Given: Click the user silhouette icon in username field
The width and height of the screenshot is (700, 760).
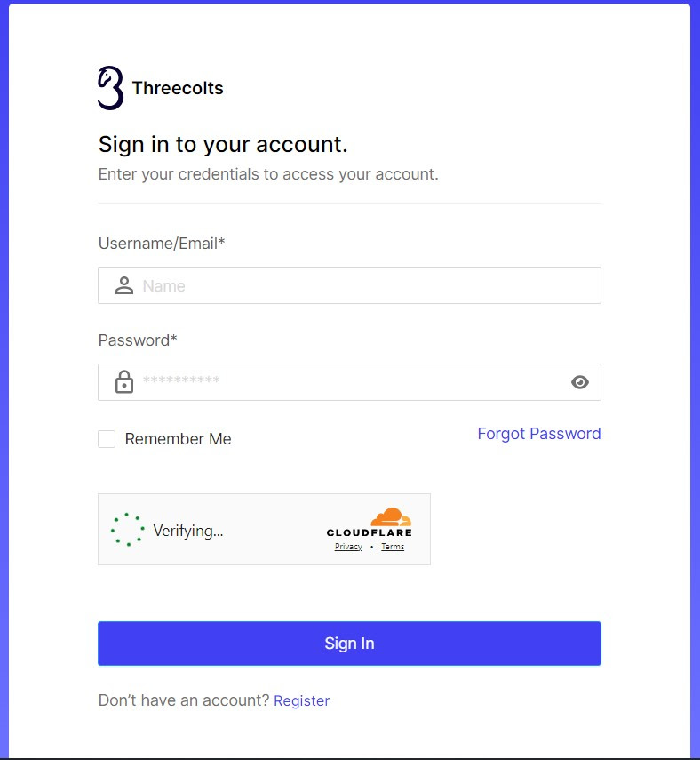Looking at the screenshot, I should point(124,285).
